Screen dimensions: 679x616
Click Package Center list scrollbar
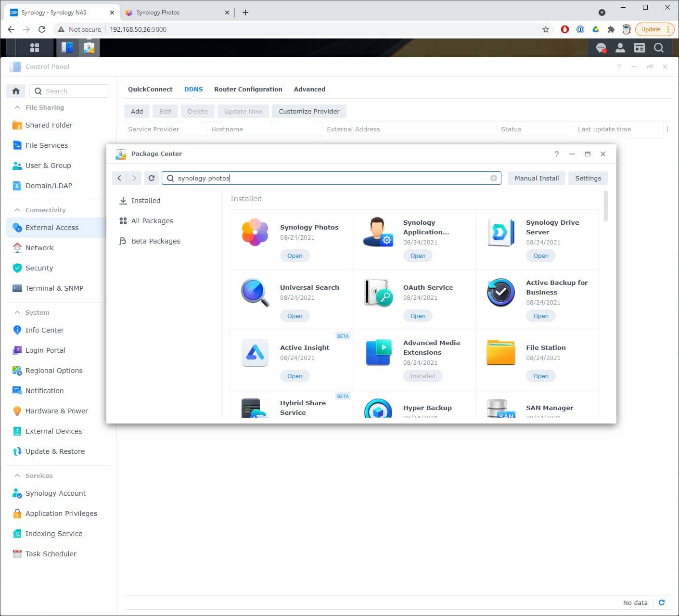(x=605, y=206)
